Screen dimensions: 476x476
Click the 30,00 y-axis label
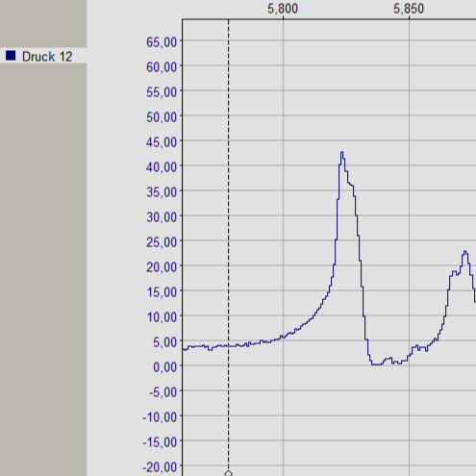click(162, 217)
